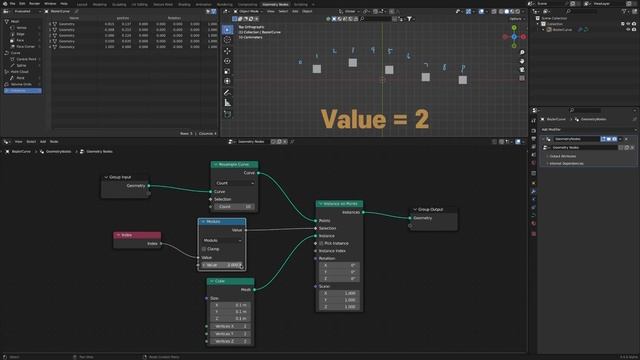Select the Move tool in viewport toolbar
This screenshot has width=640, height=360.
(227, 51)
